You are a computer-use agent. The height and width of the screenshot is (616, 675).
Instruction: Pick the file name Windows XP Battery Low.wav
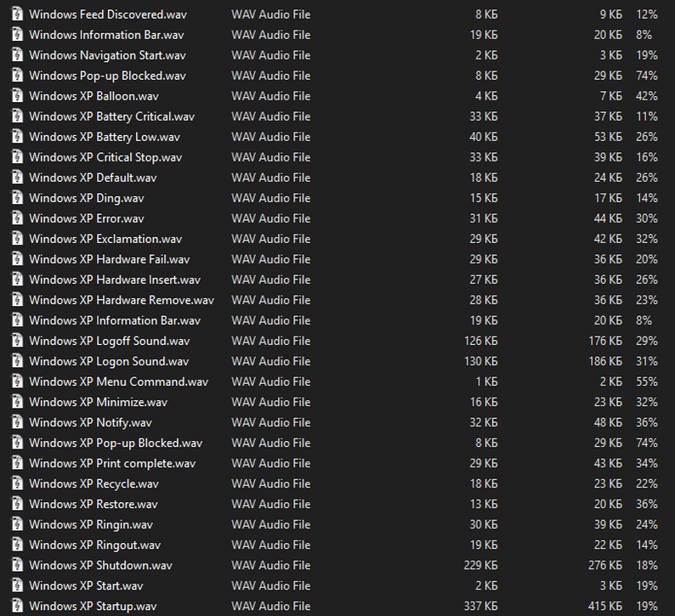point(105,137)
